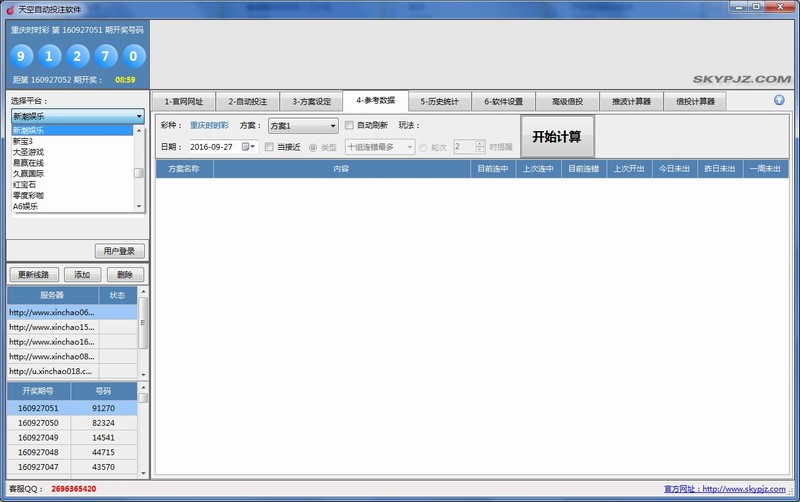
Task: Open the 5-历史统计 tab
Action: pyautogui.click(x=439, y=101)
